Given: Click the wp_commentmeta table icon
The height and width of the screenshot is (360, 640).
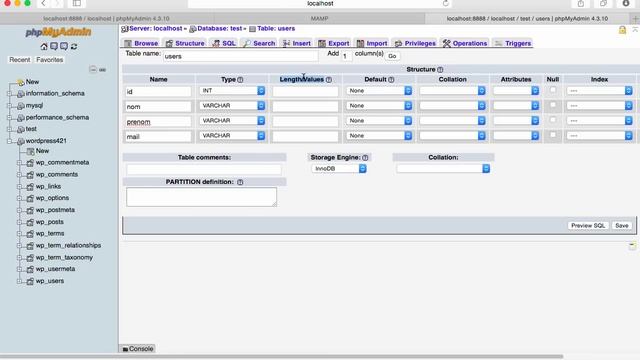Looking at the screenshot, I should 30,162.
